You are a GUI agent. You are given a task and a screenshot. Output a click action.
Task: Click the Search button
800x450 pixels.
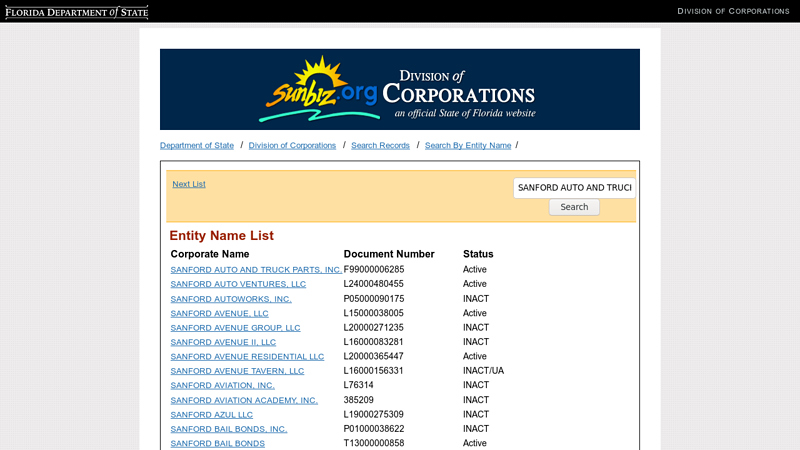pyautogui.click(x=574, y=207)
